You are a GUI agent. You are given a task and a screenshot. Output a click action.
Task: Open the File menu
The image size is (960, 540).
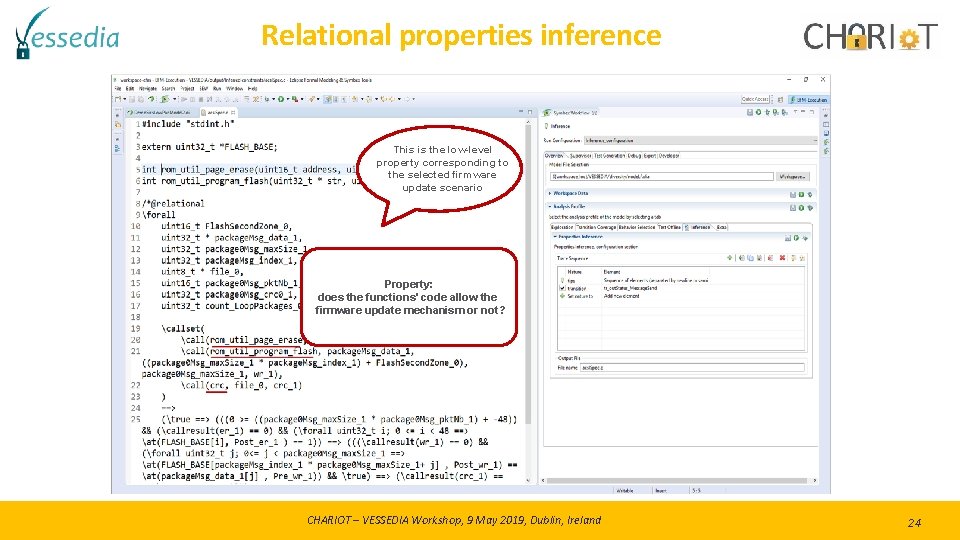118,89
